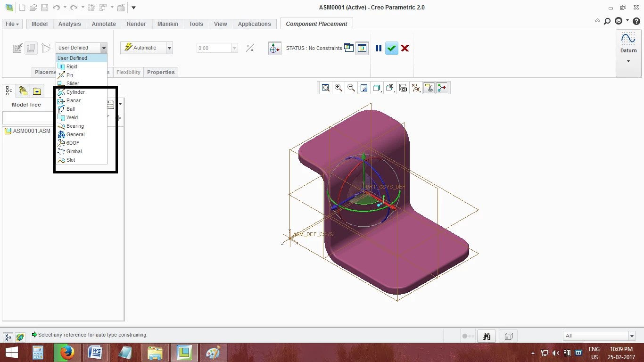Cancel placement with the red X
Viewport: 644px width, 362px height.
click(x=405, y=48)
